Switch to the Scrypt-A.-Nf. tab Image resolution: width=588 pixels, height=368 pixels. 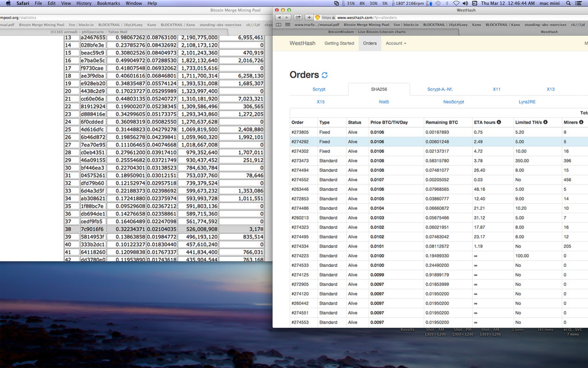click(440, 89)
